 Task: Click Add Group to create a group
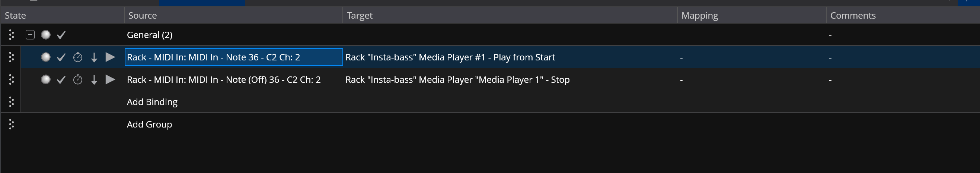(x=149, y=125)
